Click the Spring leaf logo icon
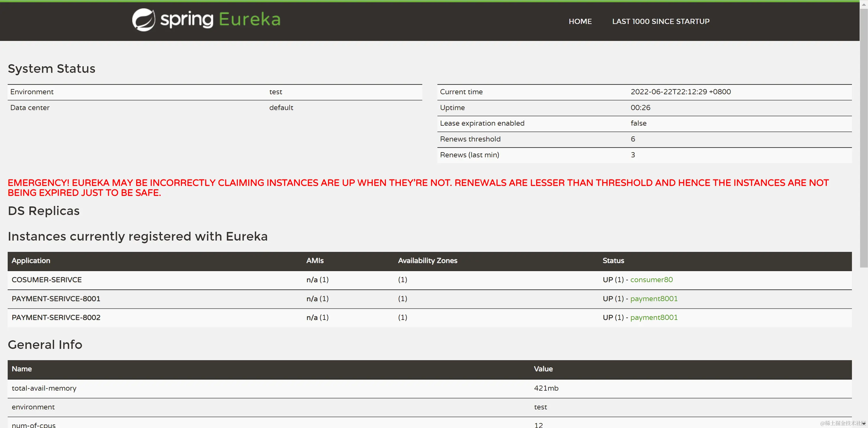868x428 pixels. (144, 20)
